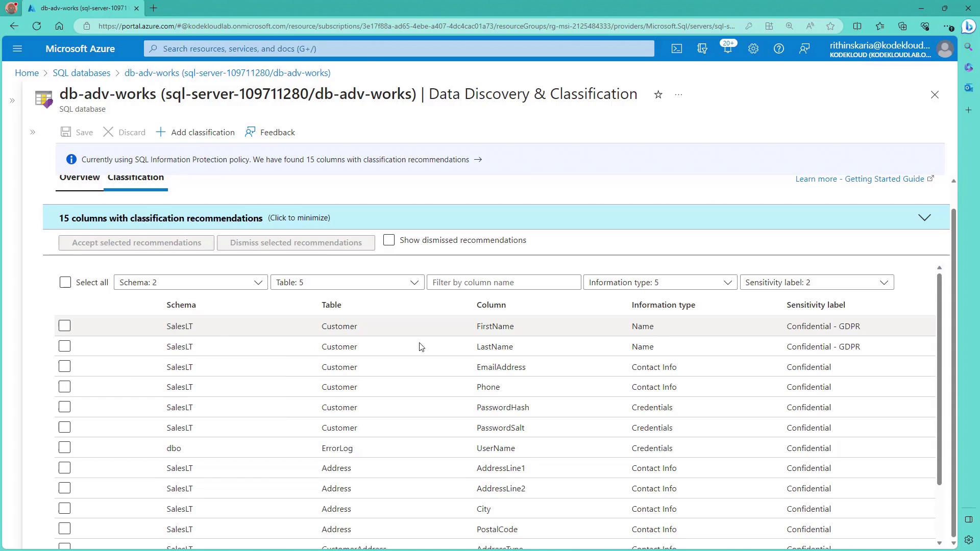Viewport: 980px width, 551px height.
Task: Go to browser home page icon
Action: pyautogui.click(x=59, y=26)
